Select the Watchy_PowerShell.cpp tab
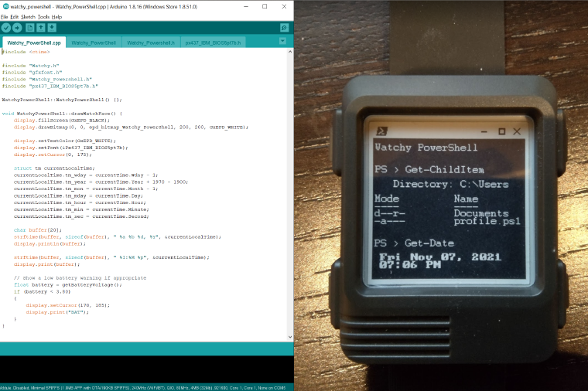This screenshot has height=391, width=588. 34,42
